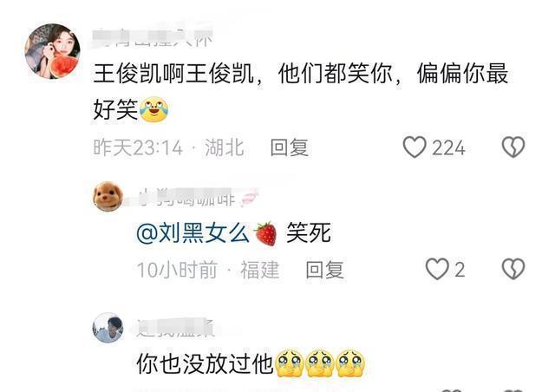Open the third commenter's avatar
555x392 pixels.
tap(108, 328)
